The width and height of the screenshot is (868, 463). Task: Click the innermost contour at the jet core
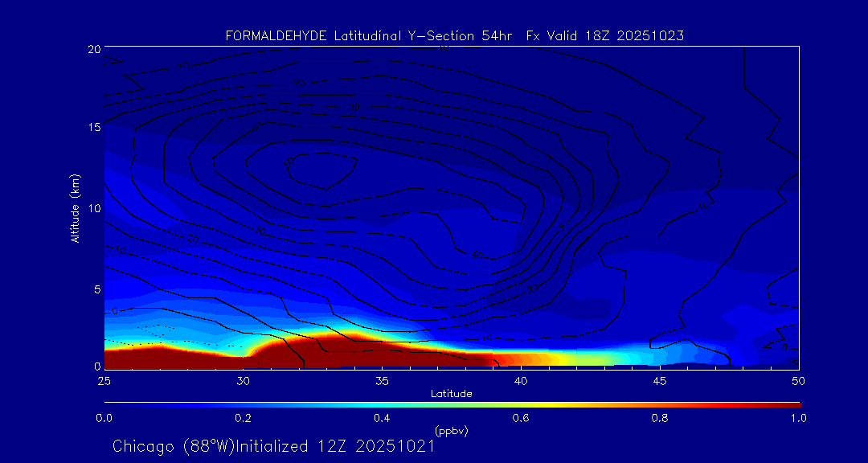301,170
